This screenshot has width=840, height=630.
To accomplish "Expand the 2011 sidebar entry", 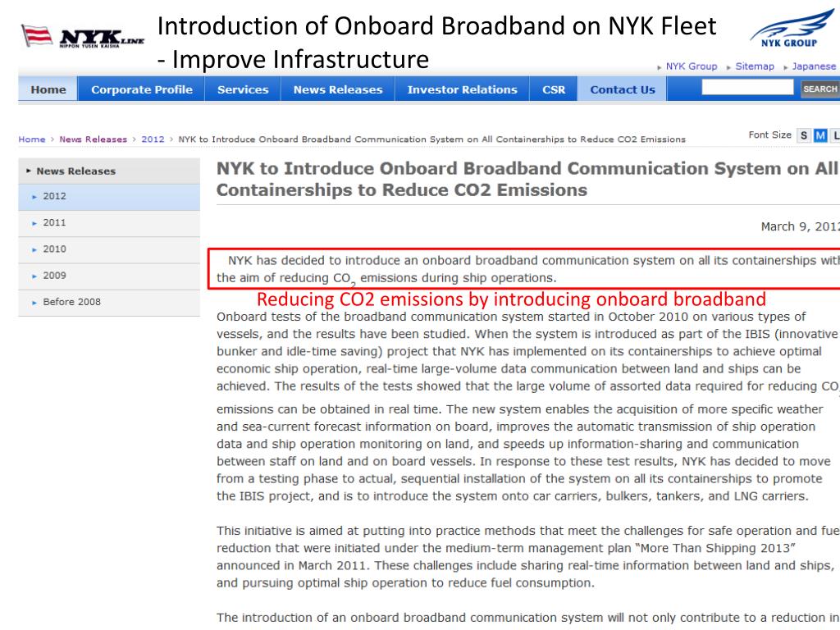I will tap(109, 223).
